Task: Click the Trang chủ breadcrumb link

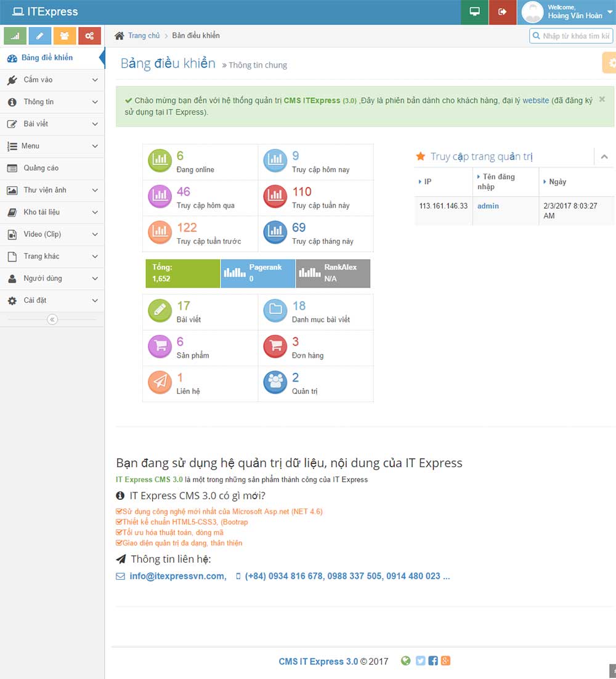Action: (144, 36)
